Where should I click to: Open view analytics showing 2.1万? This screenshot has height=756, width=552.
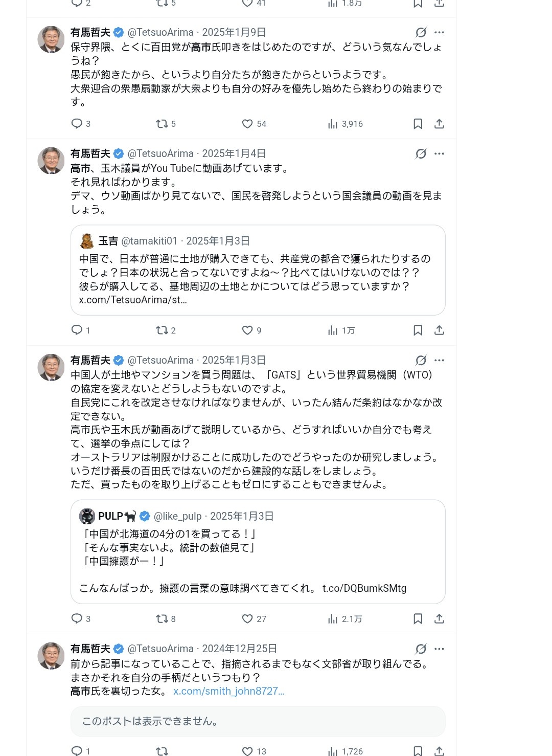coord(345,619)
